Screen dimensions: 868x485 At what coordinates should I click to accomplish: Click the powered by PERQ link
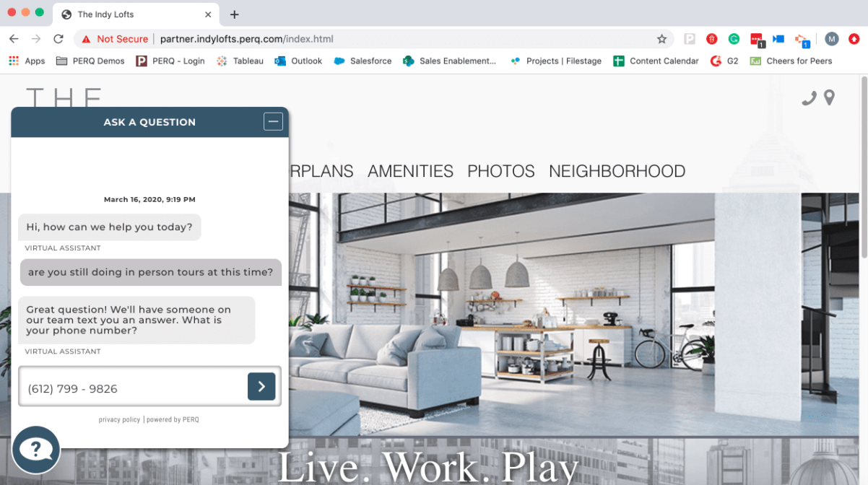pyautogui.click(x=173, y=419)
